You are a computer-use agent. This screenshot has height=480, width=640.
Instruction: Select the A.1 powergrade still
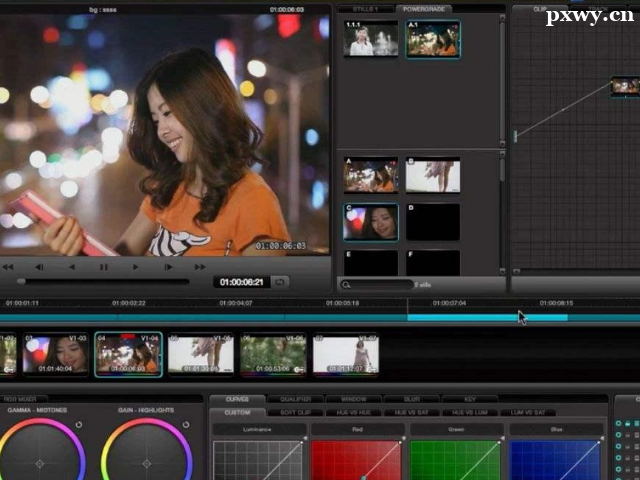click(433, 39)
